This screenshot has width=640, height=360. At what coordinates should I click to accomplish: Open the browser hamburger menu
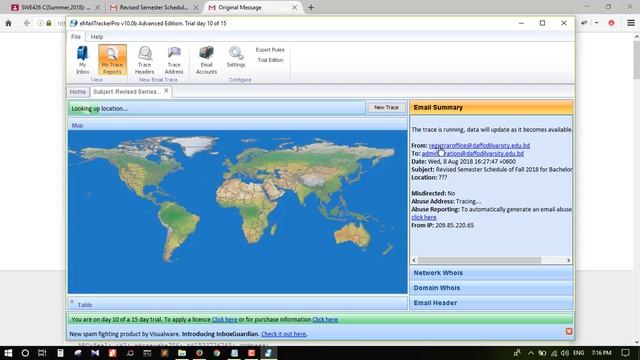[631, 23]
